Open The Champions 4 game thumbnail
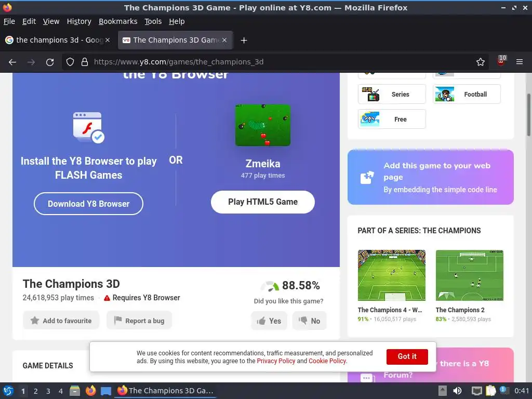Screen dimensions: 532x399 pos(392,275)
